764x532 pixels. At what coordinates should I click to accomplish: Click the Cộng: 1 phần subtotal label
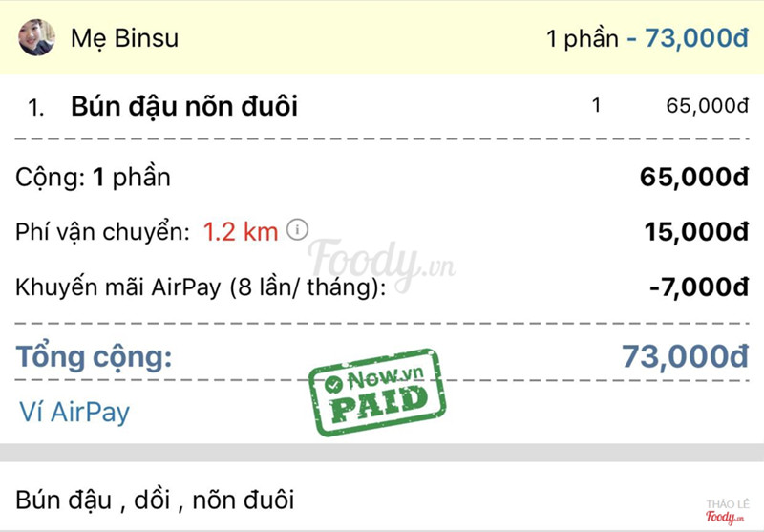[94, 177]
